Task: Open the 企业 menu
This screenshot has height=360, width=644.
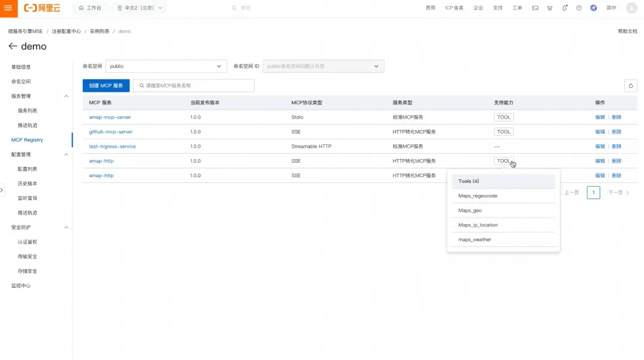Action: [478, 8]
